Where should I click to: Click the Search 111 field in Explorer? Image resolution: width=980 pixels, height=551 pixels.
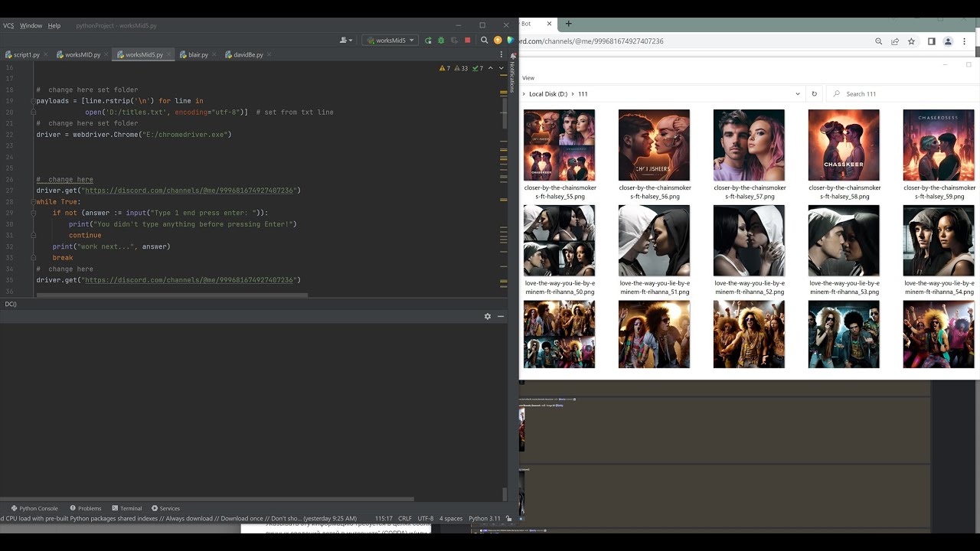click(x=903, y=94)
